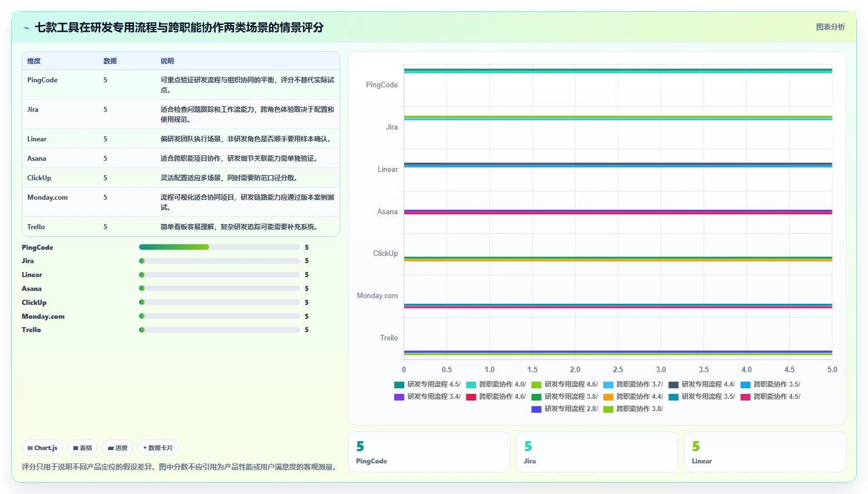868x494 pixels.
Task: Click the footnote starting 评分只用于说明
Action: coord(180,467)
